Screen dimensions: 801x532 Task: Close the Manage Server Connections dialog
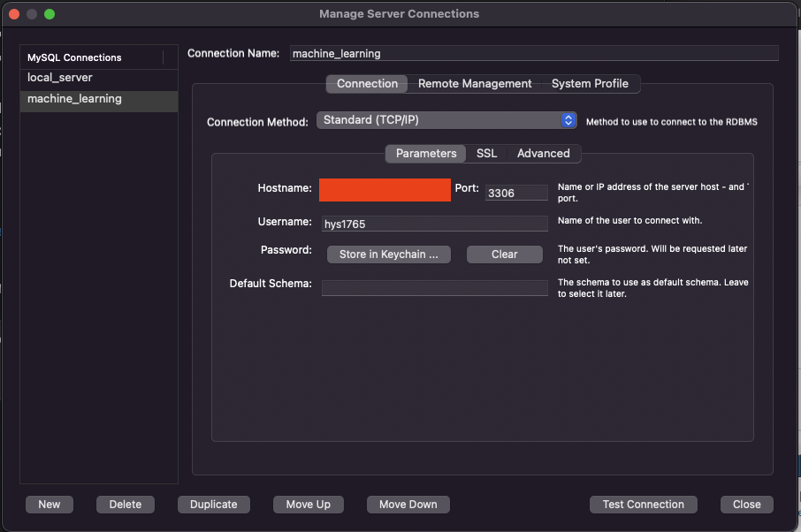pos(746,505)
